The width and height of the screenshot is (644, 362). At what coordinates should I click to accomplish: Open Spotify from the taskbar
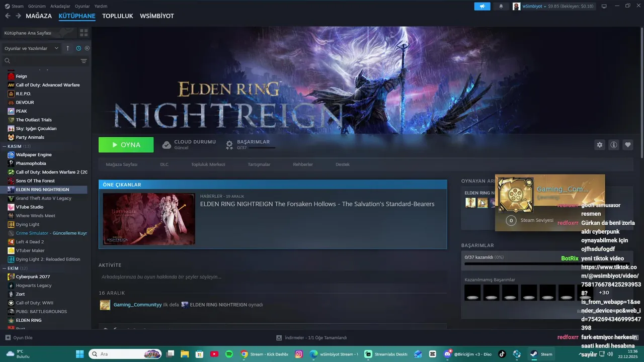click(x=229, y=354)
